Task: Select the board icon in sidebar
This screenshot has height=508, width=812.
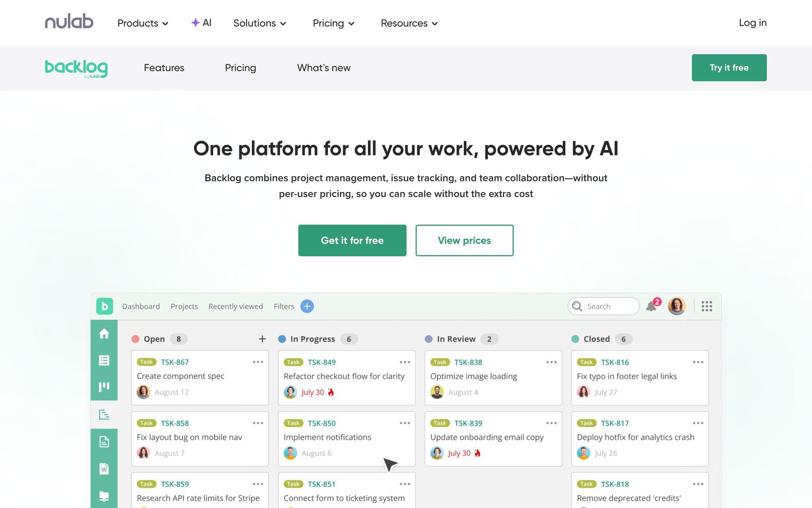Action: pos(104,387)
